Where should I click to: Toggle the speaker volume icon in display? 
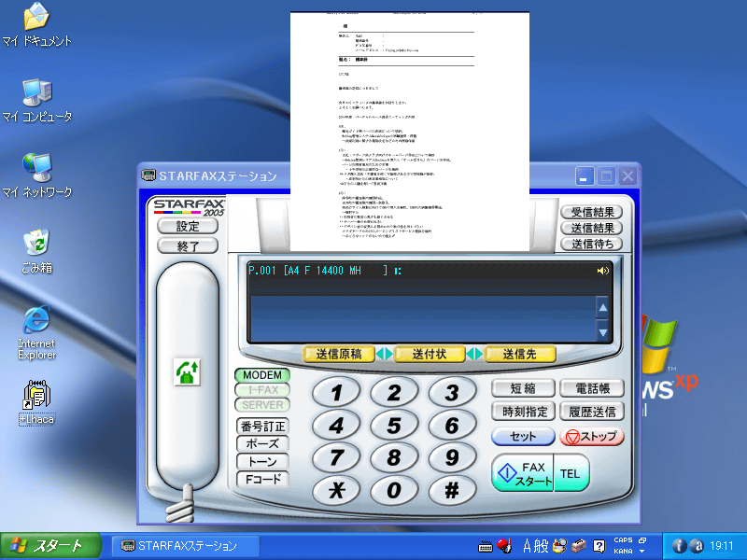point(602,271)
